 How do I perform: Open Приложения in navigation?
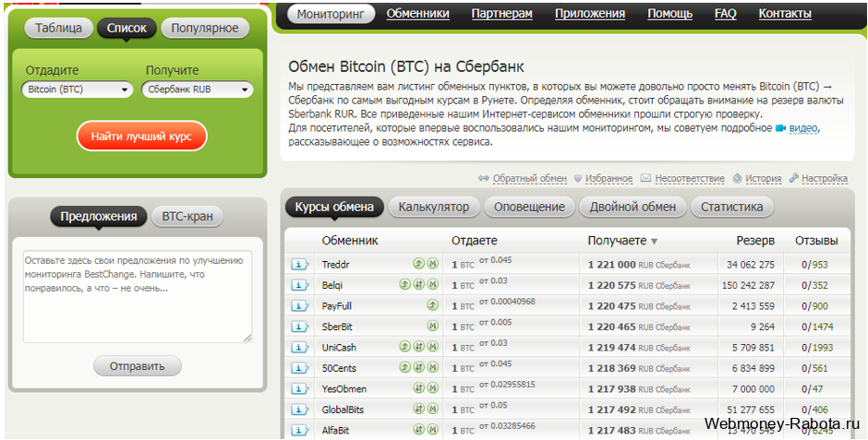[x=590, y=14]
